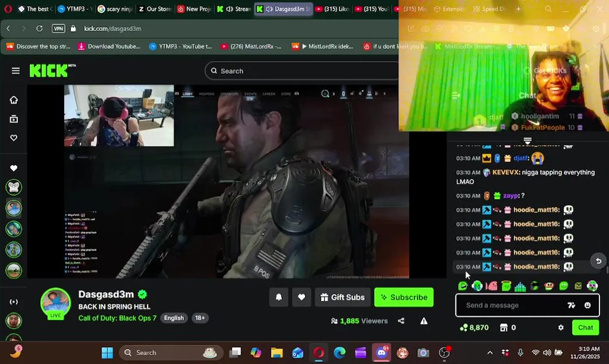Open Discord from the taskbar
Viewport: 609px width, 364px height.
[x=381, y=352]
